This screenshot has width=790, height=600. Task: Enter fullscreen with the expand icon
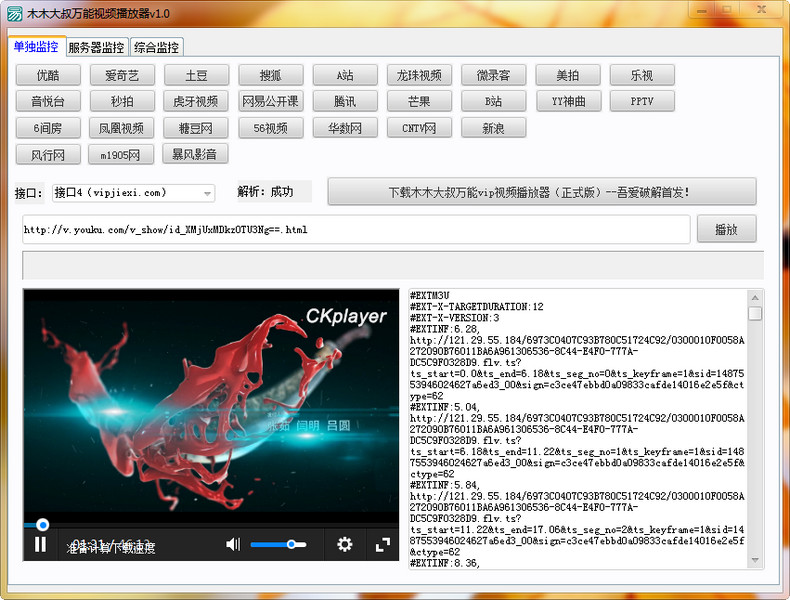[383, 544]
